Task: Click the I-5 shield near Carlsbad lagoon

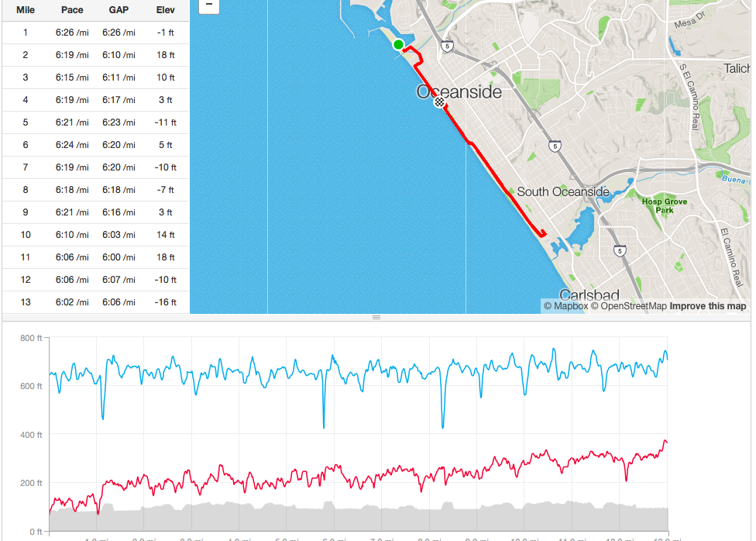Action: pos(619,250)
